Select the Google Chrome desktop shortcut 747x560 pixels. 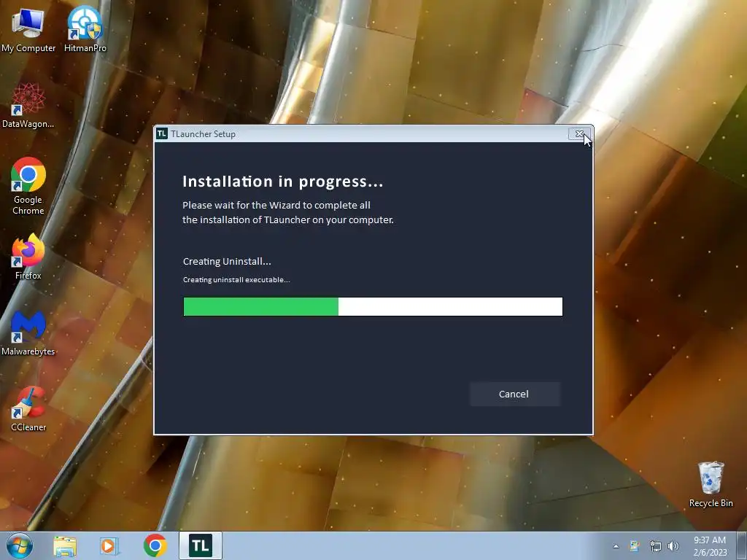tap(28, 186)
